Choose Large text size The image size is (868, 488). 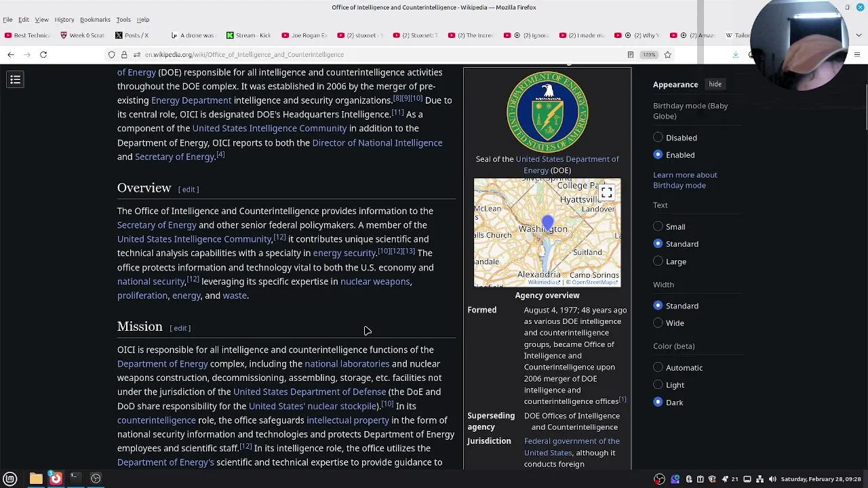[x=658, y=261]
